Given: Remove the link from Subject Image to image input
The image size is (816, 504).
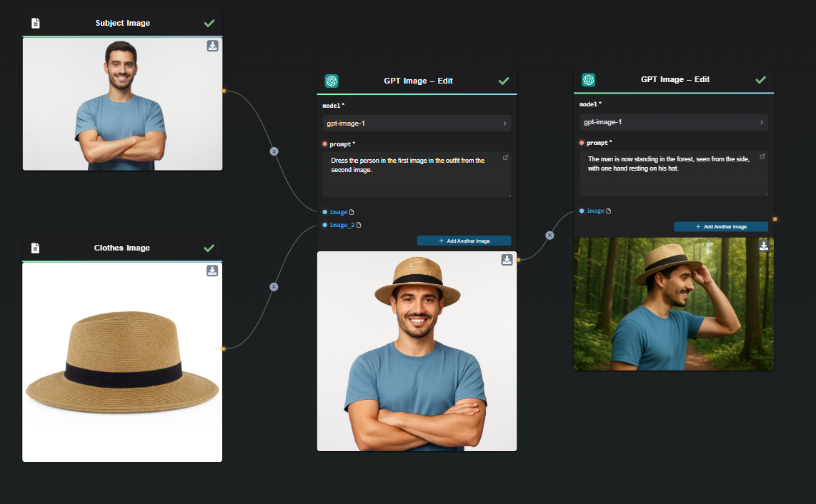Looking at the screenshot, I should 274,151.
